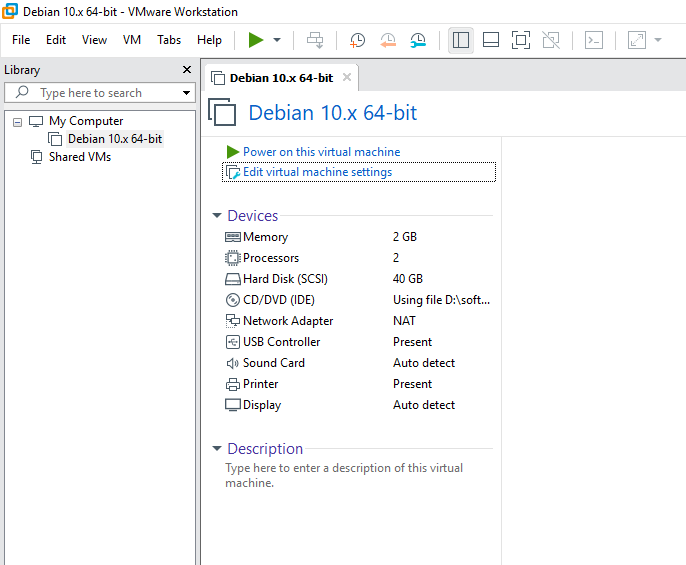The image size is (686, 565).
Task: Select Shared VMs in library
Action: (x=80, y=157)
